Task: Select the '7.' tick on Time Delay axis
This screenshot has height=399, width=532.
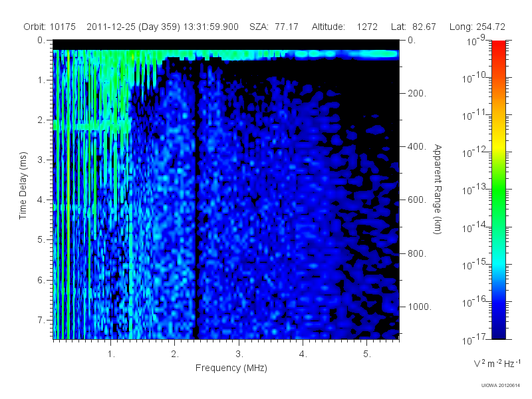Action: (41, 320)
